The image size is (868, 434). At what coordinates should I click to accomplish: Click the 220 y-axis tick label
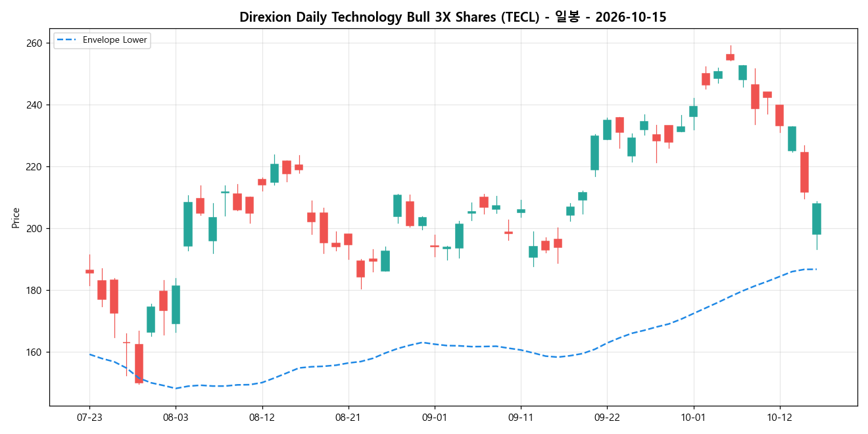tap(34, 167)
